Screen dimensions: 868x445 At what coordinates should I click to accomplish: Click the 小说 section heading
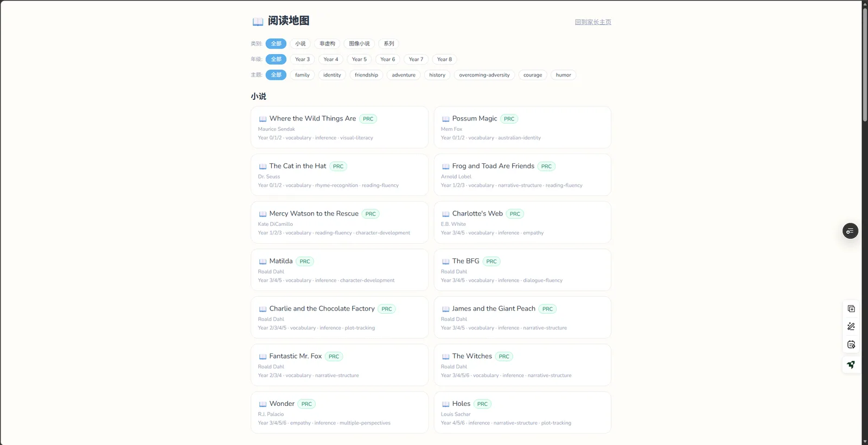pyautogui.click(x=259, y=97)
